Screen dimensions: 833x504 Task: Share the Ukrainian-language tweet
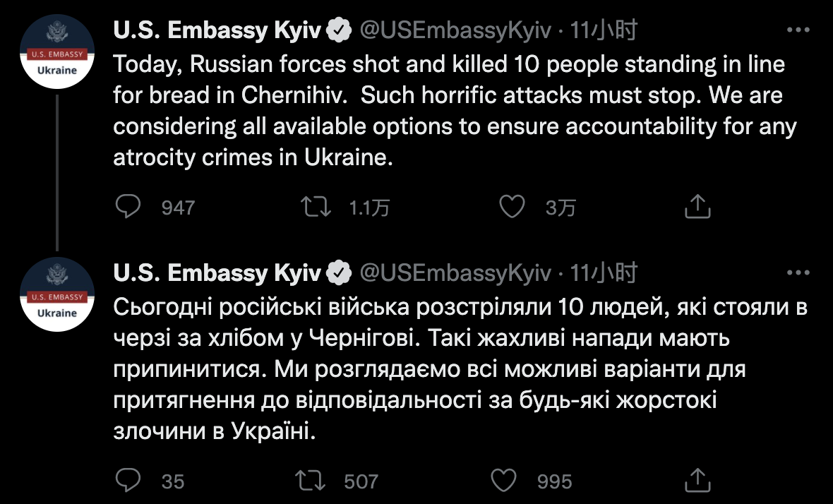[697, 481]
